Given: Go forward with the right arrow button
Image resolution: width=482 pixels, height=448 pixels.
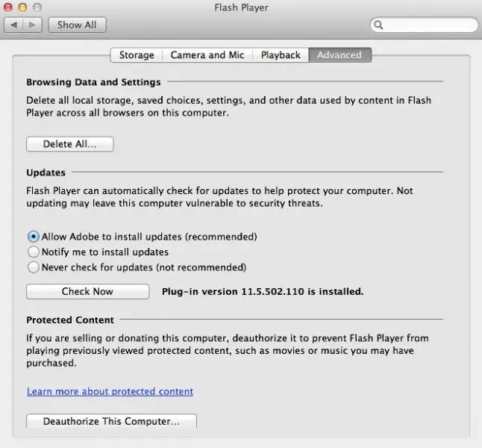Looking at the screenshot, I should click(x=32, y=25).
